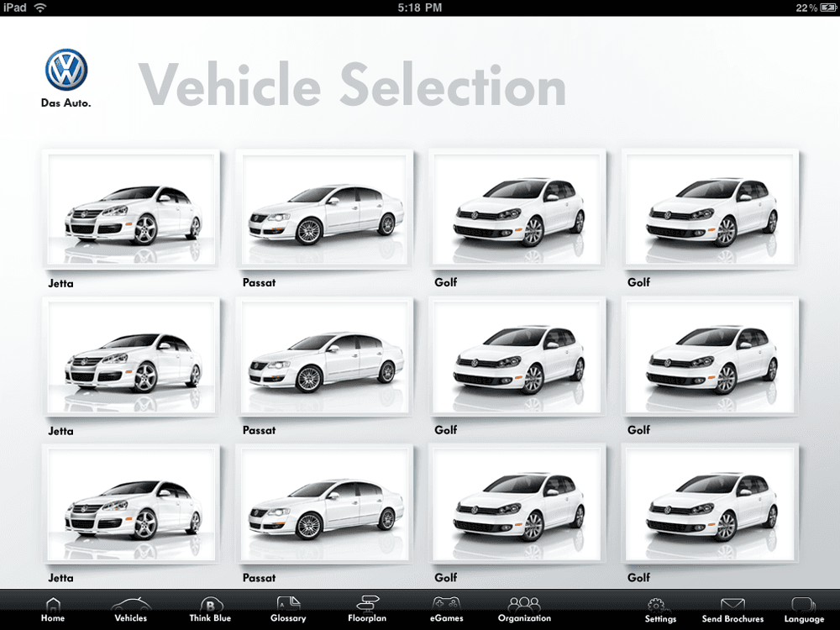Open the bottom-row Jetta thumbnail
Screen dimensions: 840x630
coord(131,504)
